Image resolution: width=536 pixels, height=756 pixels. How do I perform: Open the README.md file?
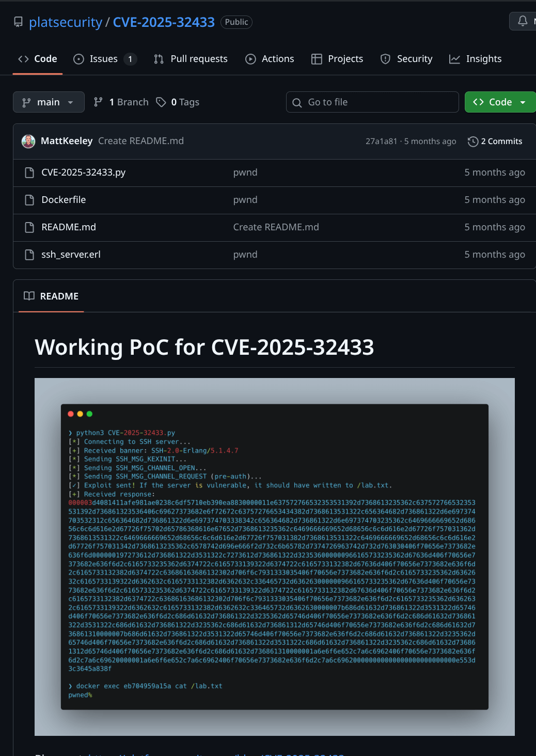[x=69, y=227]
